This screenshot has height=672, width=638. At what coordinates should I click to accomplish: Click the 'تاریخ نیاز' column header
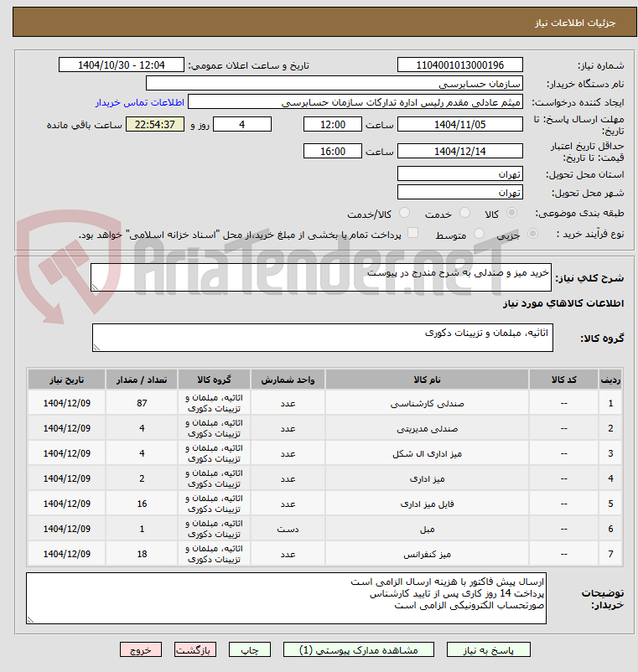point(67,380)
